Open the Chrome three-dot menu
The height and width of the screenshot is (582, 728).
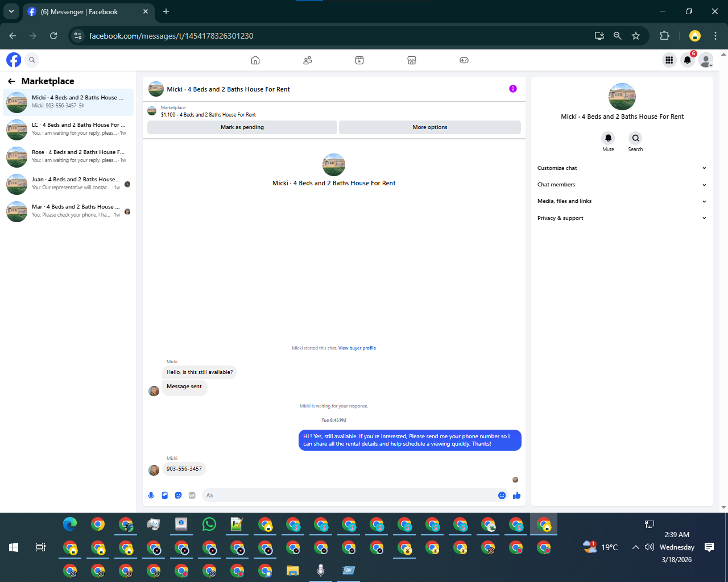point(715,36)
